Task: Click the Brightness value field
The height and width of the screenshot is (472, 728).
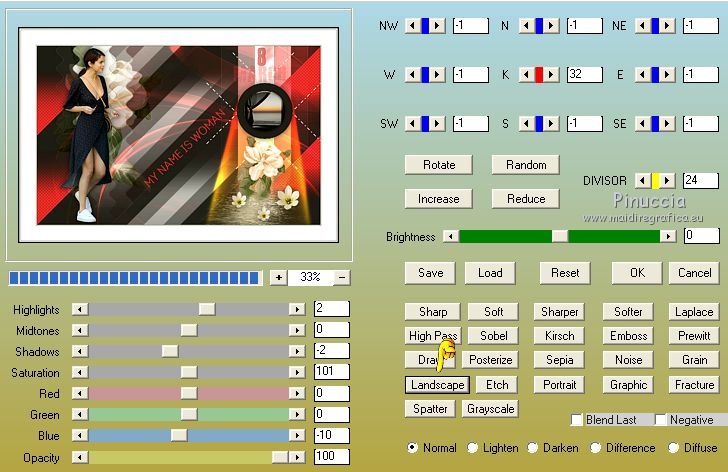Action: [x=702, y=236]
